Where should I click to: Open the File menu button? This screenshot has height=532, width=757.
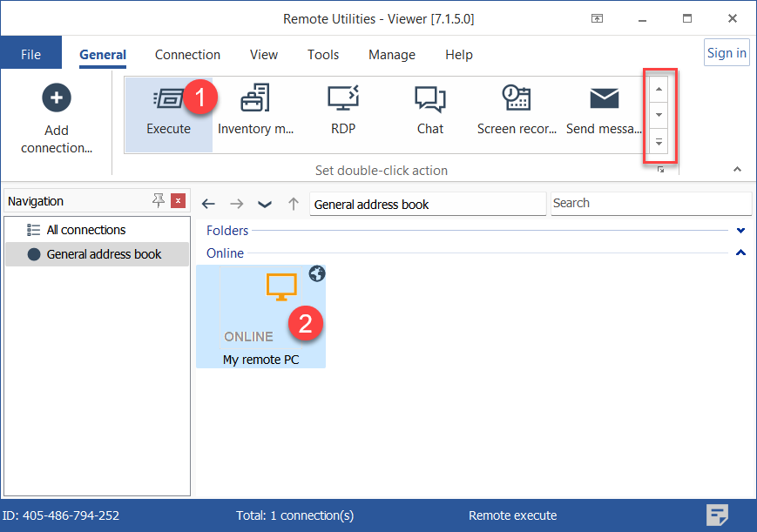pos(30,54)
